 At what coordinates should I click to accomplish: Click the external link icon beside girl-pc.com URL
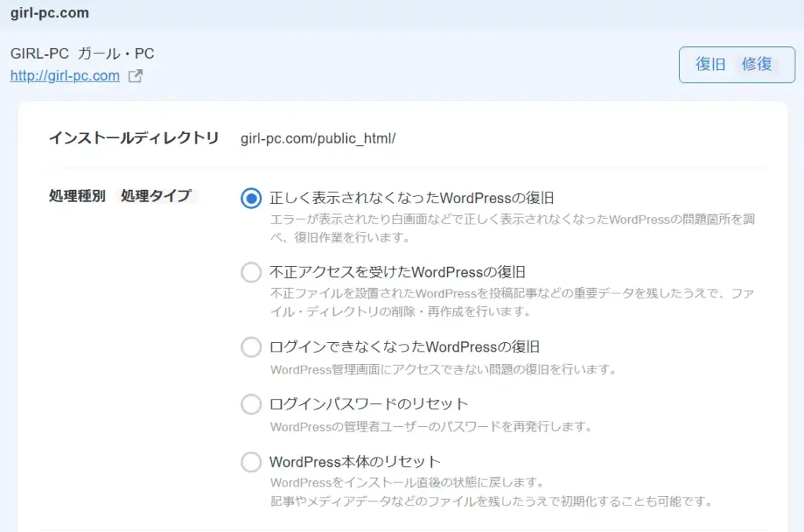136,76
